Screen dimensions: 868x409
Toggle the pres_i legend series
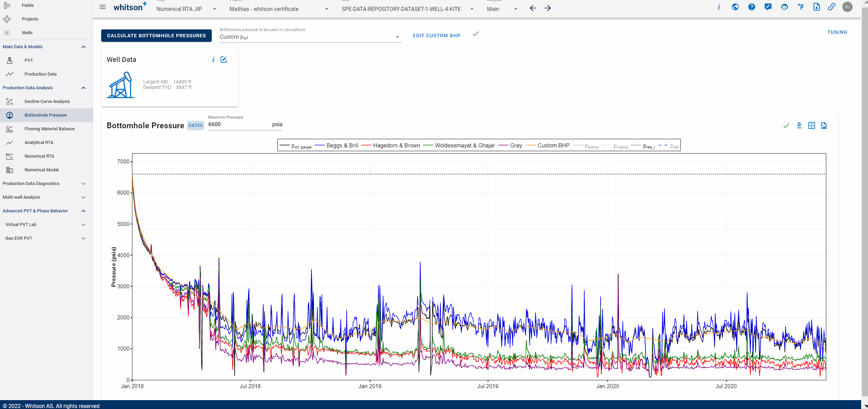pos(643,146)
